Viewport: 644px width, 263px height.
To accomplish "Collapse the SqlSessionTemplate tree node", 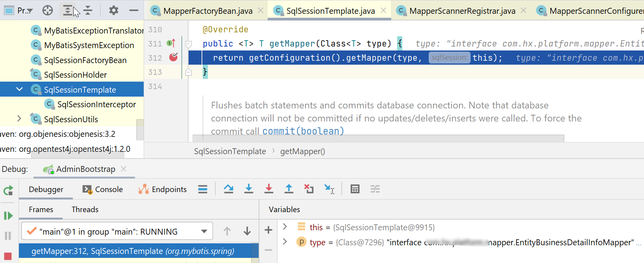I will coord(19,90).
